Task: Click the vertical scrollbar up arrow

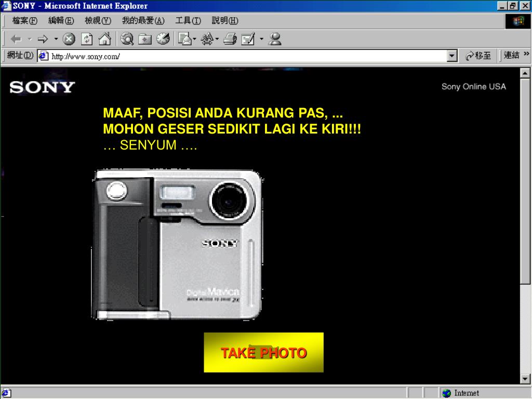Action: coord(525,73)
